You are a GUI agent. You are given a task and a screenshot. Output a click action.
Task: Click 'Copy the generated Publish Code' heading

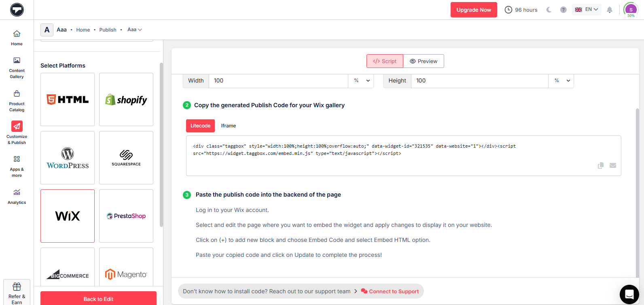click(269, 105)
